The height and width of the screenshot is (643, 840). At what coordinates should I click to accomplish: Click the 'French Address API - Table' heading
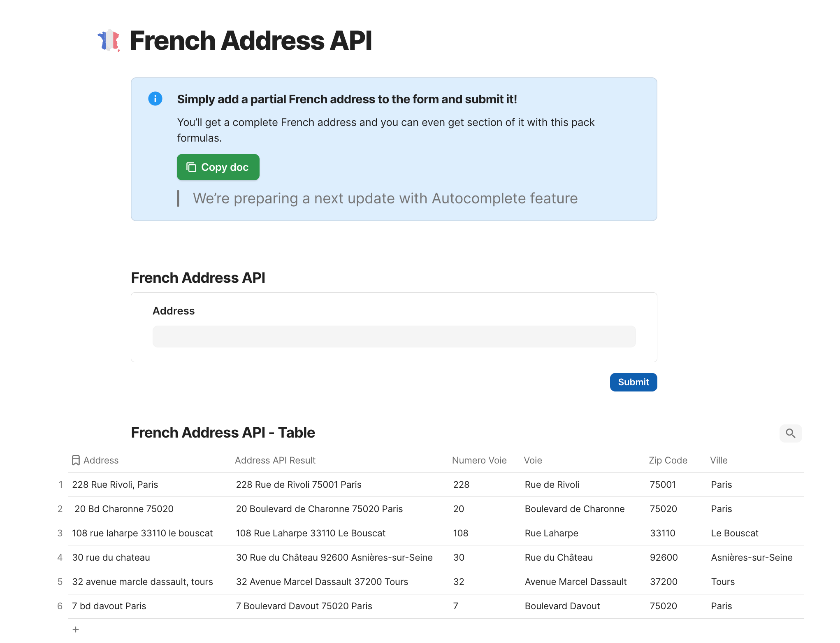(x=223, y=433)
